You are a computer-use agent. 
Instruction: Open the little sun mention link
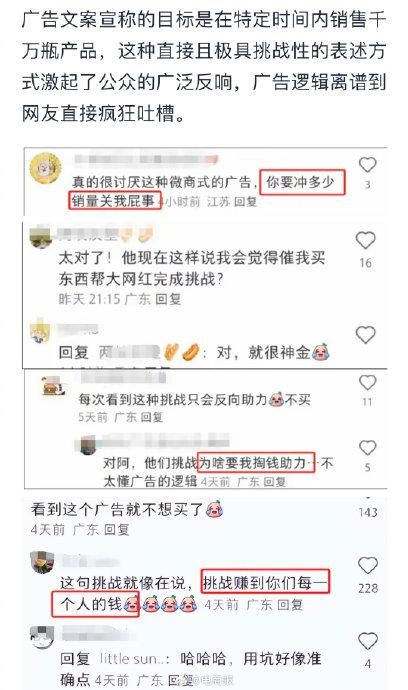click(x=134, y=659)
